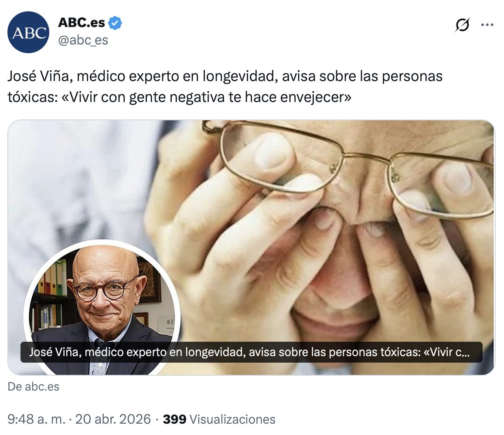
Task: Click the gold-framed eyeglasses in the photo
Action: 349,167
